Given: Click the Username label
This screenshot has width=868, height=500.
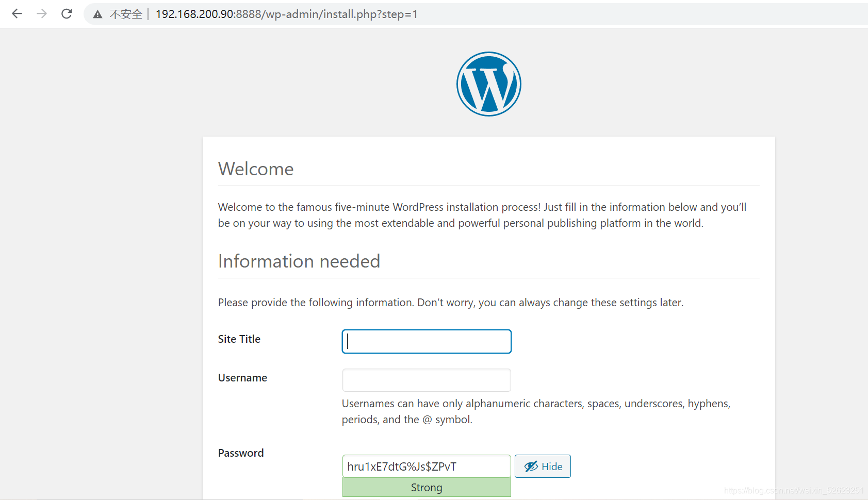Looking at the screenshot, I should pos(242,378).
